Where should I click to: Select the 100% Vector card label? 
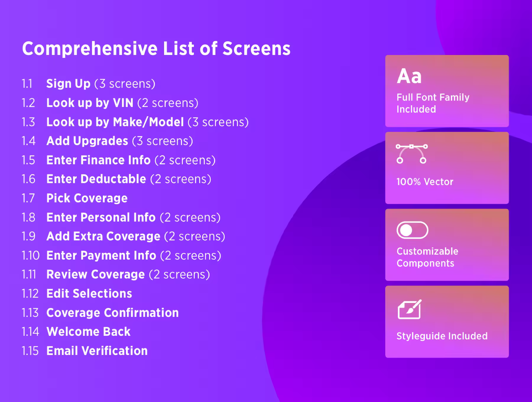click(x=425, y=182)
